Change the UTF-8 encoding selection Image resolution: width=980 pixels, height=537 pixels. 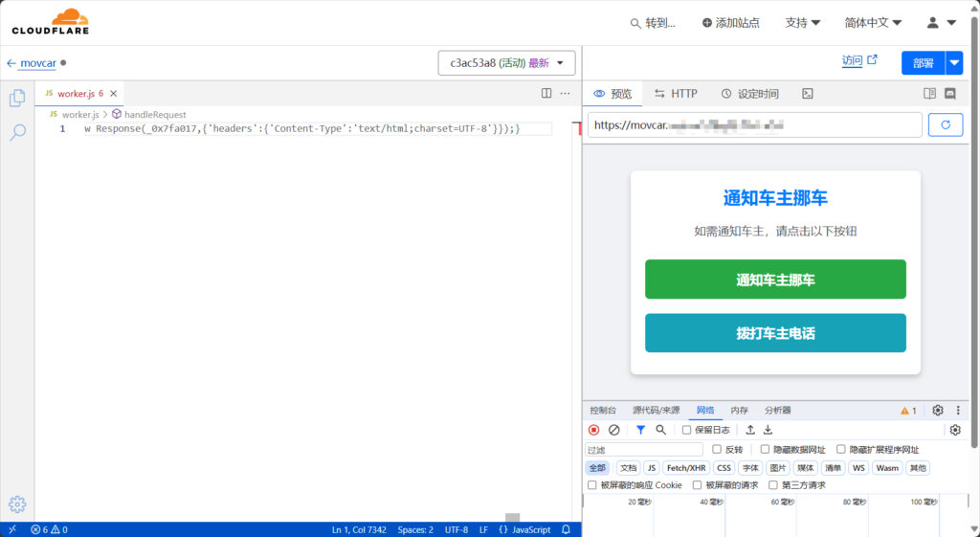point(457,529)
